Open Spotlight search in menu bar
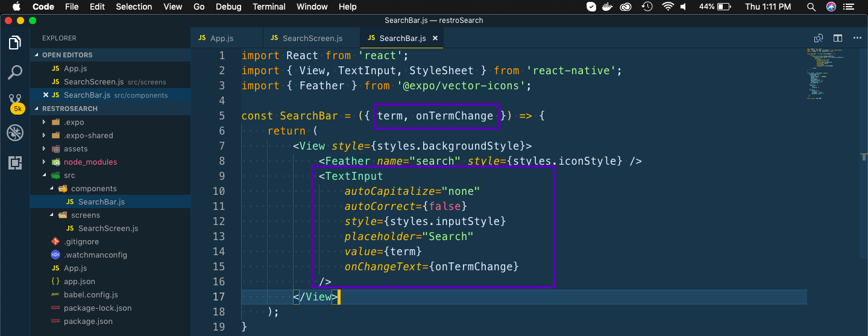The width and height of the screenshot is (868, 336). tap(811, 7)
